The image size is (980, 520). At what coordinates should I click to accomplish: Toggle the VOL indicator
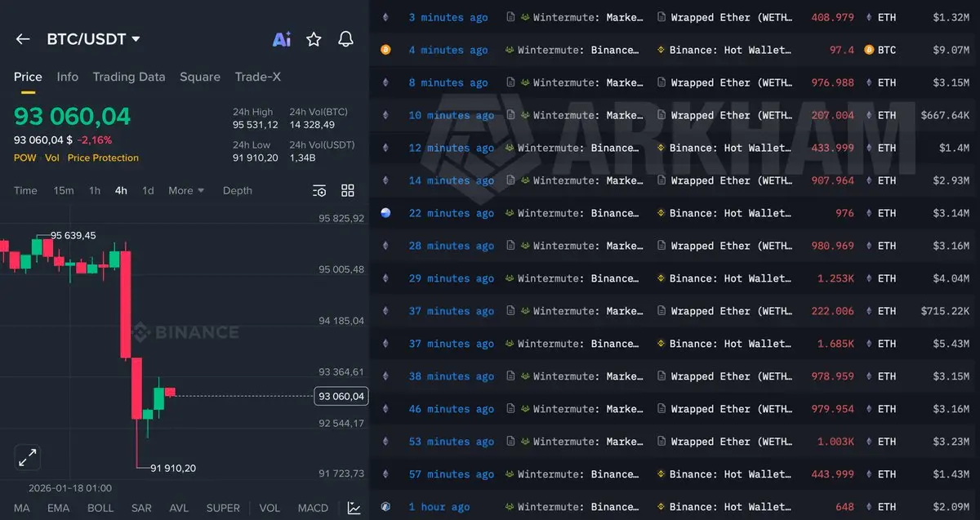(x=269, y=508)
